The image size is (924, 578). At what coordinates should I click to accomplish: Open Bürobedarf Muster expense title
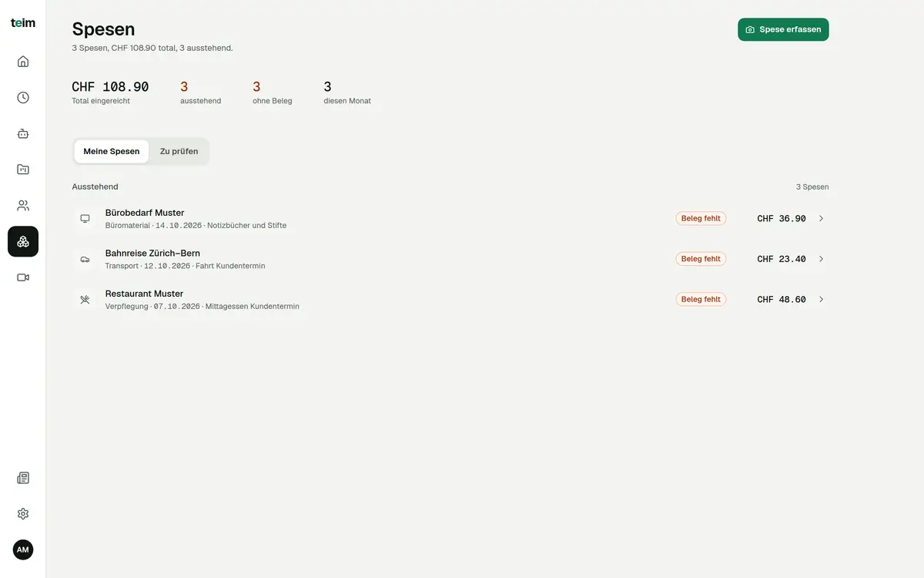tap(145, 213)
